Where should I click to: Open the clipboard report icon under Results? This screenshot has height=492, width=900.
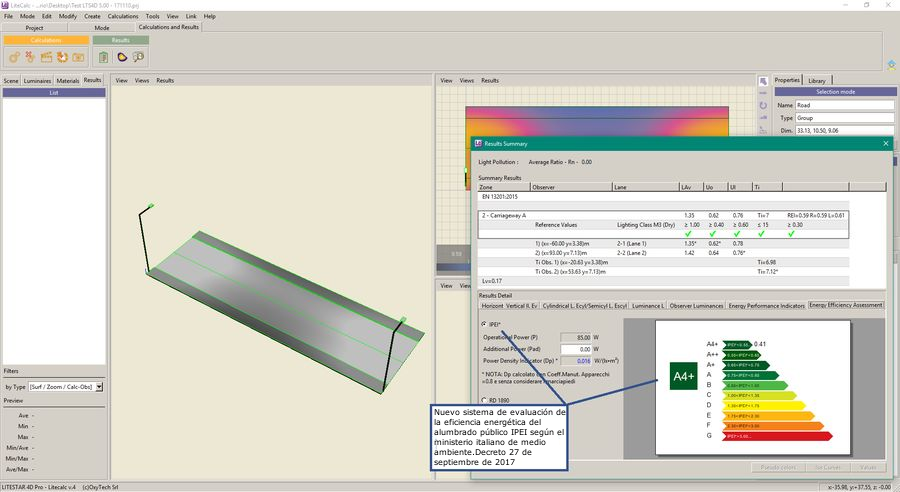[x=104, y=57]
